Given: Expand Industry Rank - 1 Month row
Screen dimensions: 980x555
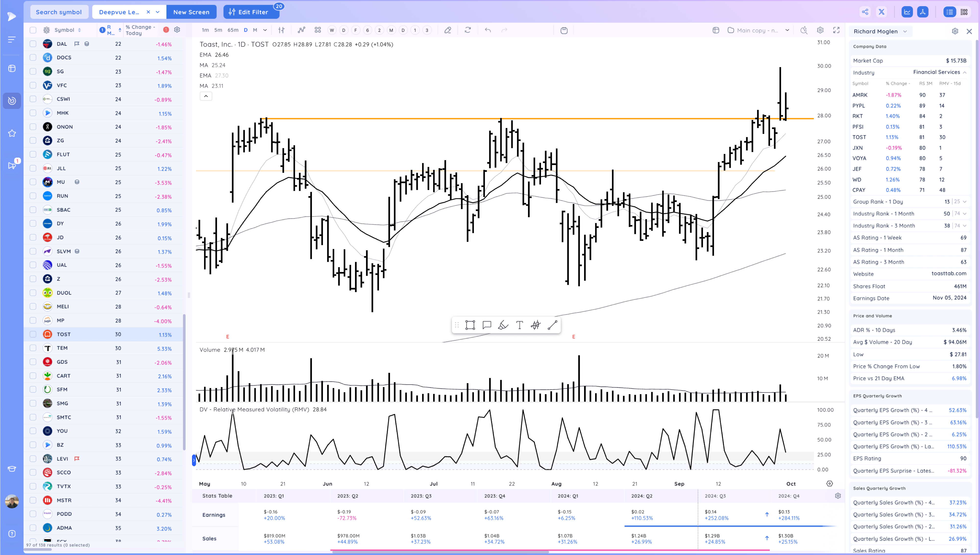Looking at the screenshot, I should point(965,214).
